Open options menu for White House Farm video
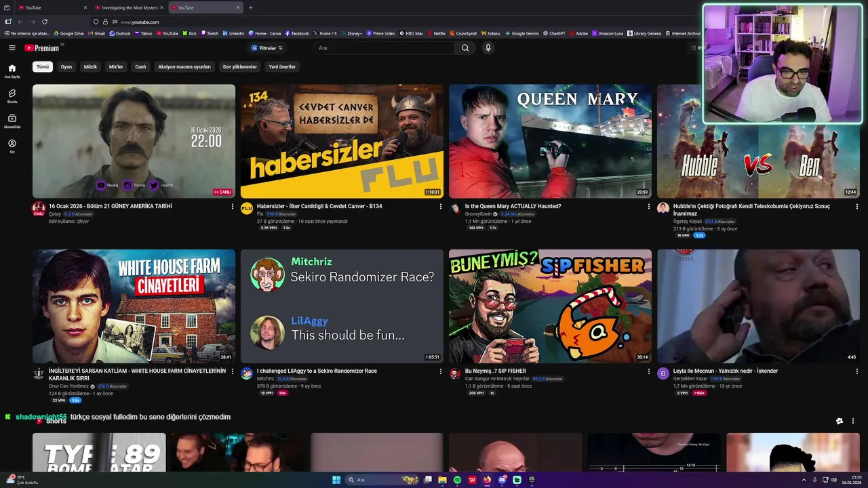Viewport: 868px width, 488px height. coord(233,371)
